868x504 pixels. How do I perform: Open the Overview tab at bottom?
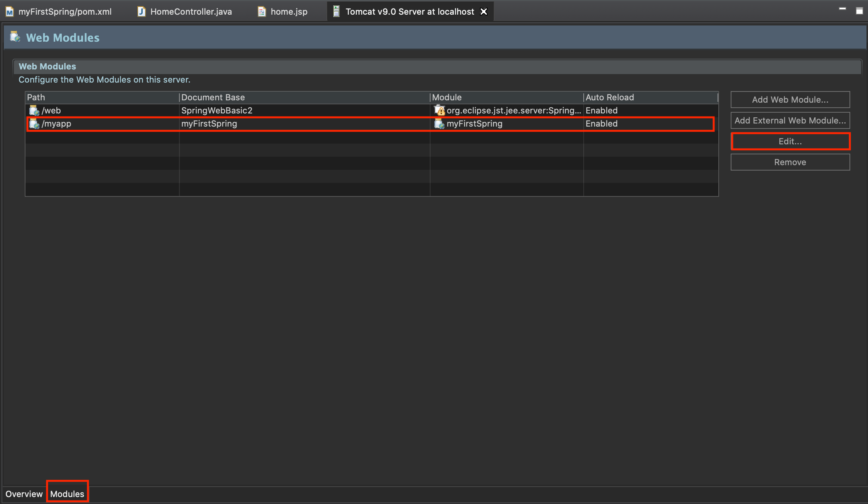(x=24, y=494)
